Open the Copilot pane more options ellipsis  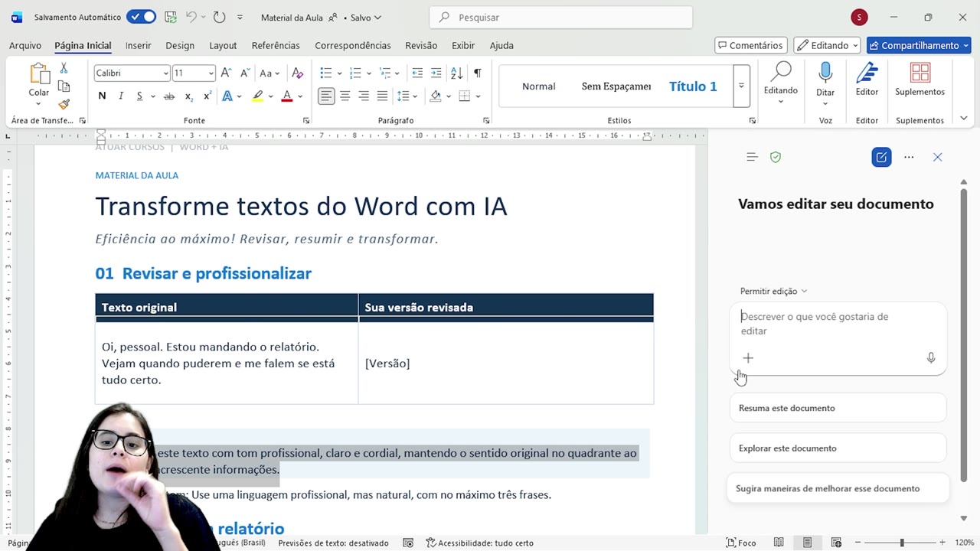coord(909,157)
